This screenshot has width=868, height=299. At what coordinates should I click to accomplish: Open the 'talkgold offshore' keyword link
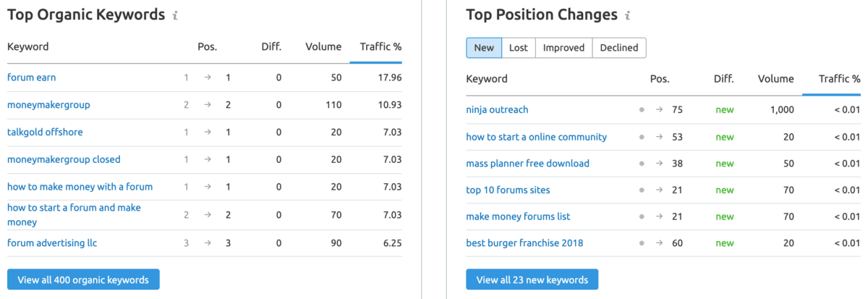click(45, 132)
